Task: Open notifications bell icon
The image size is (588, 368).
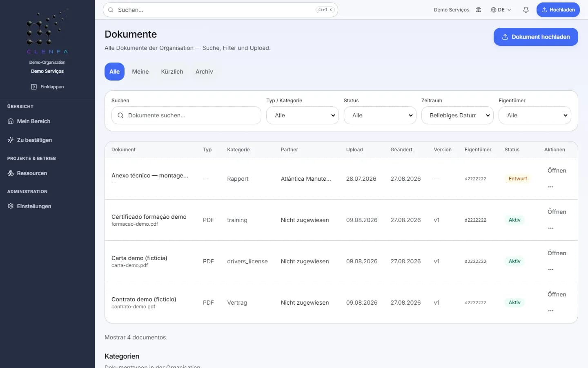Action: tap(526, 10)
